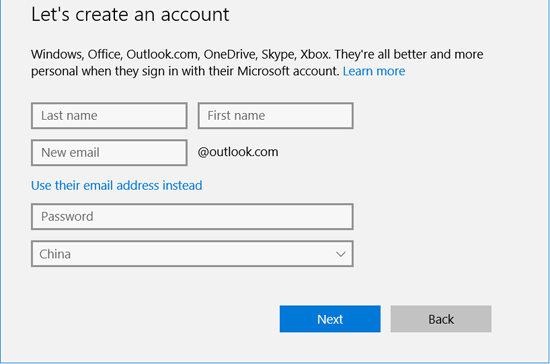Open the China country dropdown
550x364 pixels.
(192, 254)
